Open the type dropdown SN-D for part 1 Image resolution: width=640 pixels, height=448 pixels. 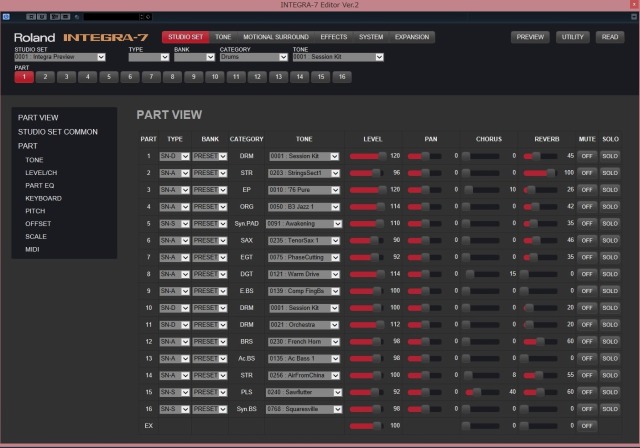[174, 156]
